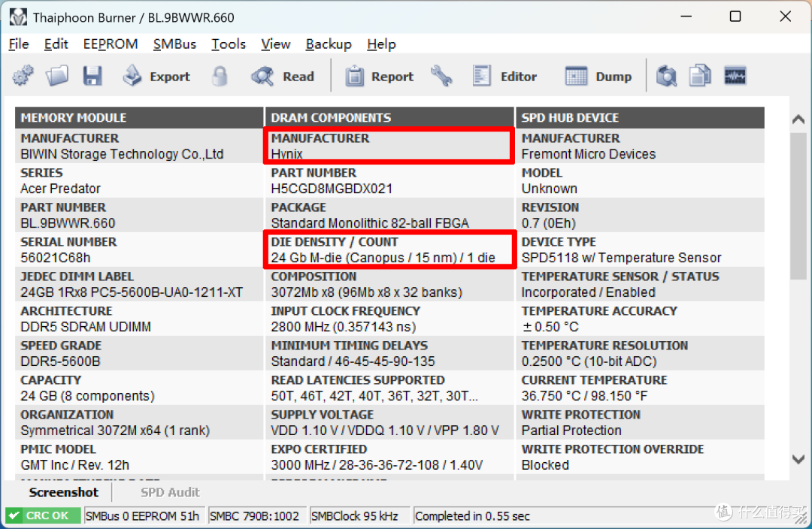Select SPD5118 w/ Temperature Sensor value
The image size is (812, 529).
[x=622, y=258]
